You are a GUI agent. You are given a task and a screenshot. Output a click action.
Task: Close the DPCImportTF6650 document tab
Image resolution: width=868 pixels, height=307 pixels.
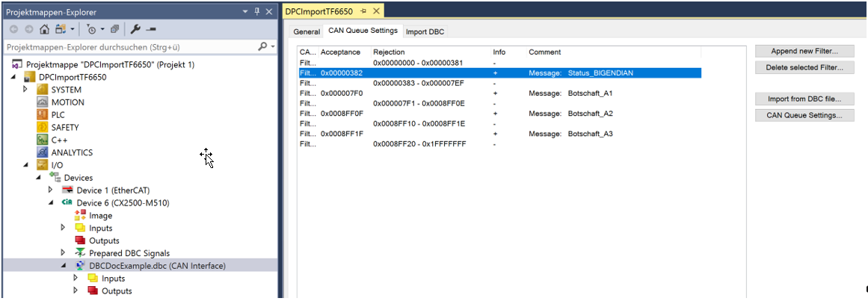coord(376,11)
